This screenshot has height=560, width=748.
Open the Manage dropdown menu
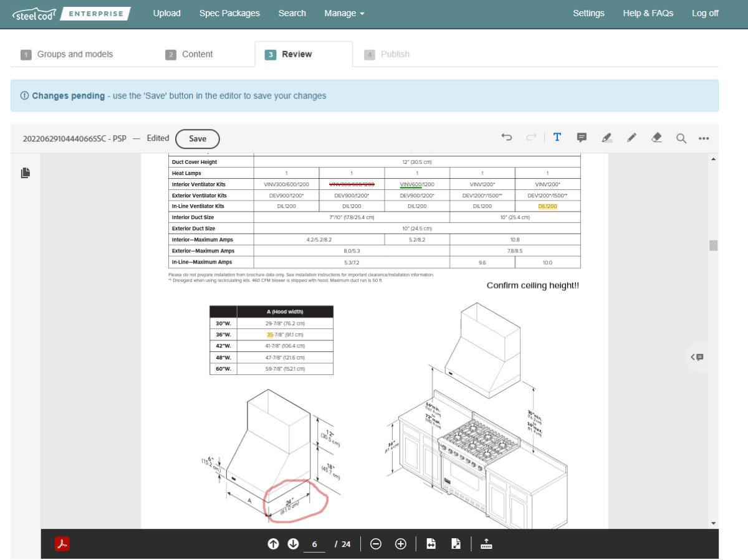344,13
